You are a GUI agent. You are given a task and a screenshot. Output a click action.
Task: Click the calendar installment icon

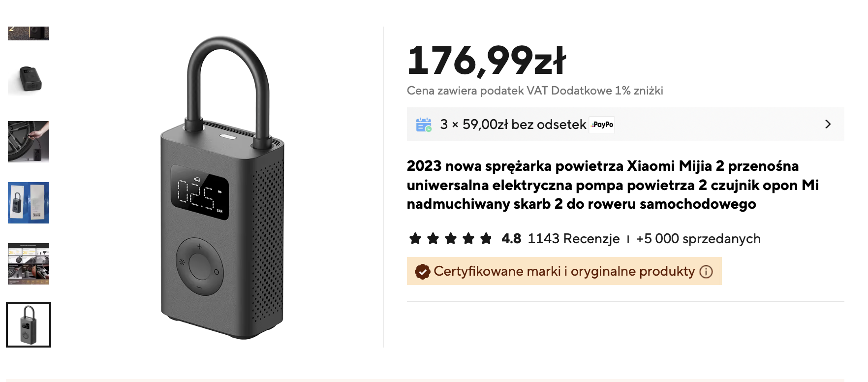[424, 125]
